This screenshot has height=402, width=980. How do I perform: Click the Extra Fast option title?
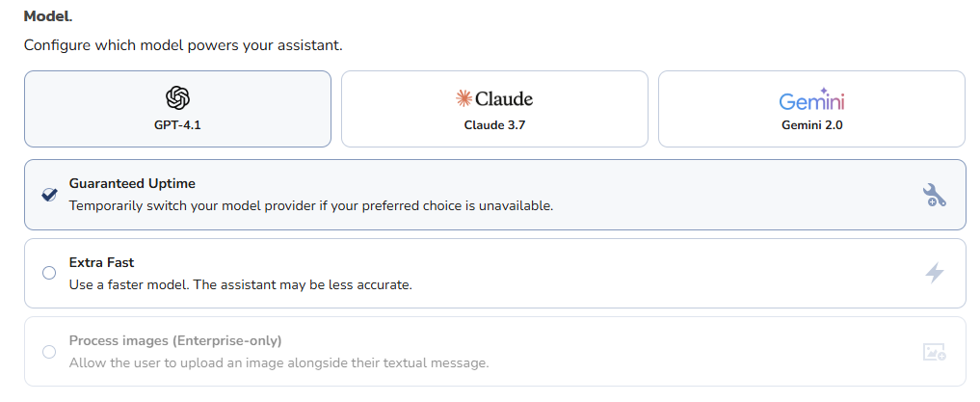click(101, 262)
